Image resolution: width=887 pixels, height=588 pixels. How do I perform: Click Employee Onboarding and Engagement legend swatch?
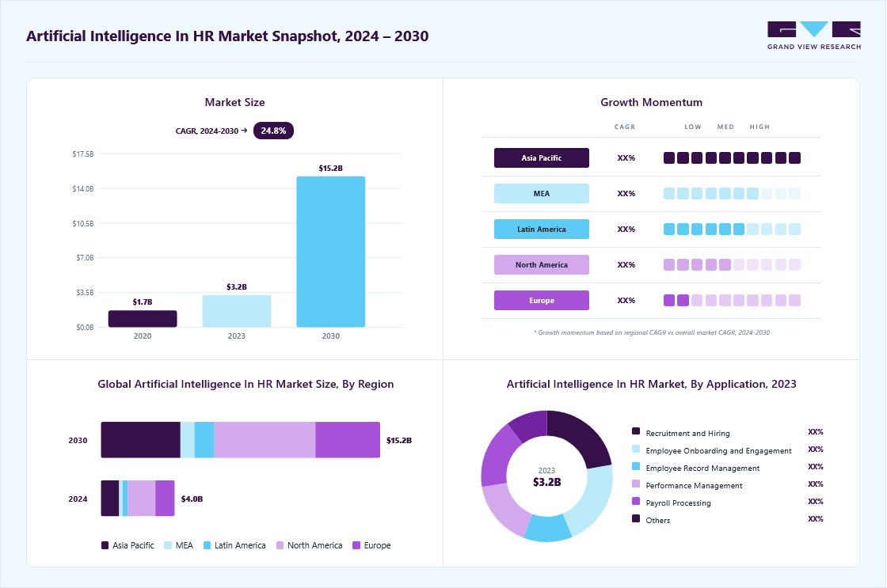click(x=636, y=449)
